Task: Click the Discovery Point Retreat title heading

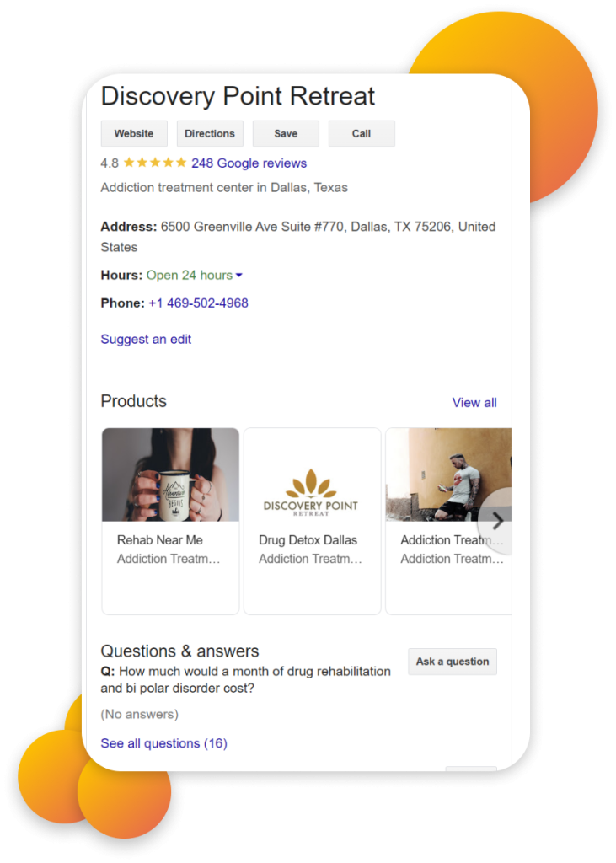Action: click(238, 96)
